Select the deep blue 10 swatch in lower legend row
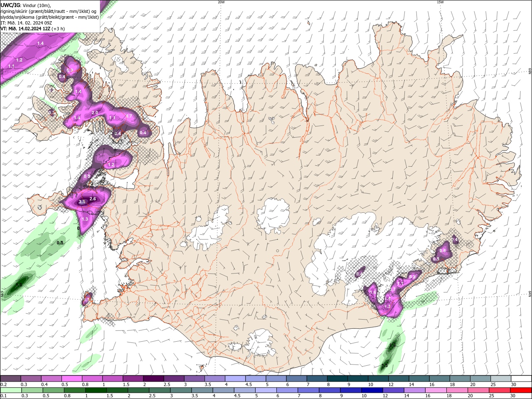The width and height of the screenshot is (532, 399). pos(372,390)
